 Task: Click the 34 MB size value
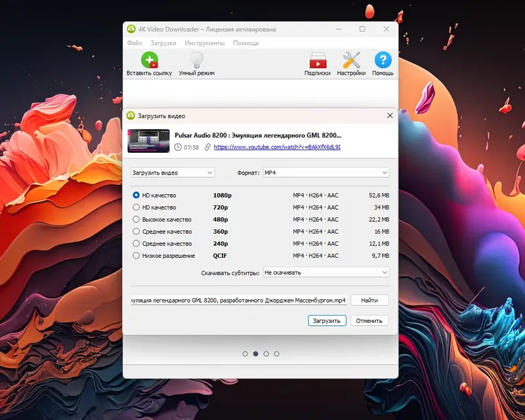381,207
